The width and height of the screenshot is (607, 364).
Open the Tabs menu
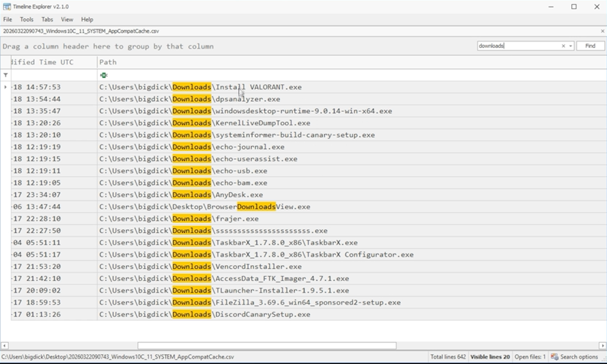47,19
